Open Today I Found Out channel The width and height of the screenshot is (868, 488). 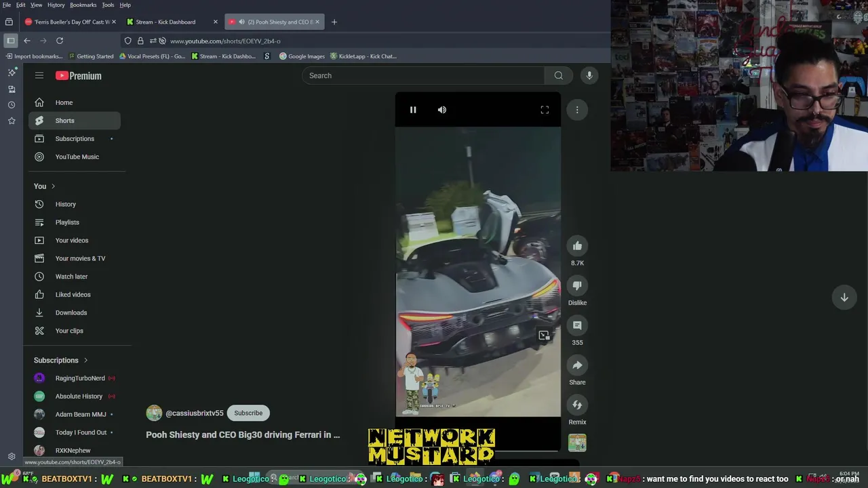click(75, 432)
